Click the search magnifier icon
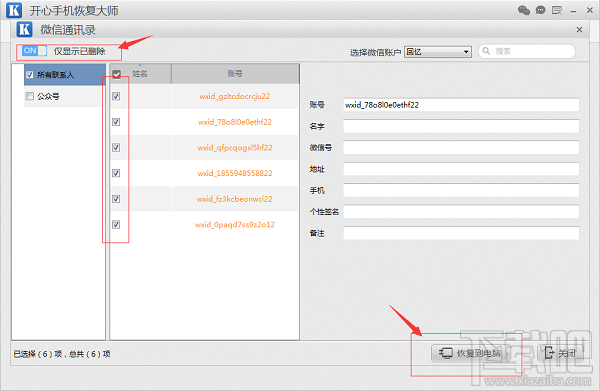Screen dimensions: 600x391 (486, 51)
